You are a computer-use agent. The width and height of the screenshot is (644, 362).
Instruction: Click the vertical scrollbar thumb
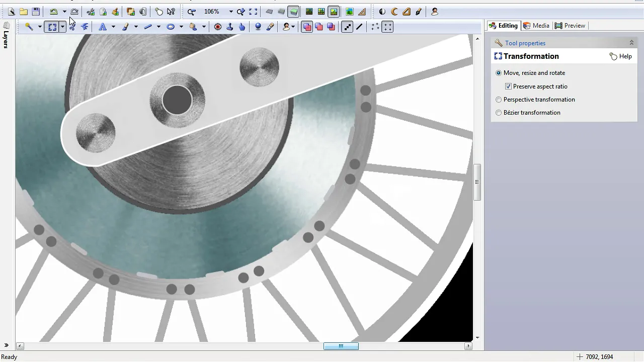(477, 182)
